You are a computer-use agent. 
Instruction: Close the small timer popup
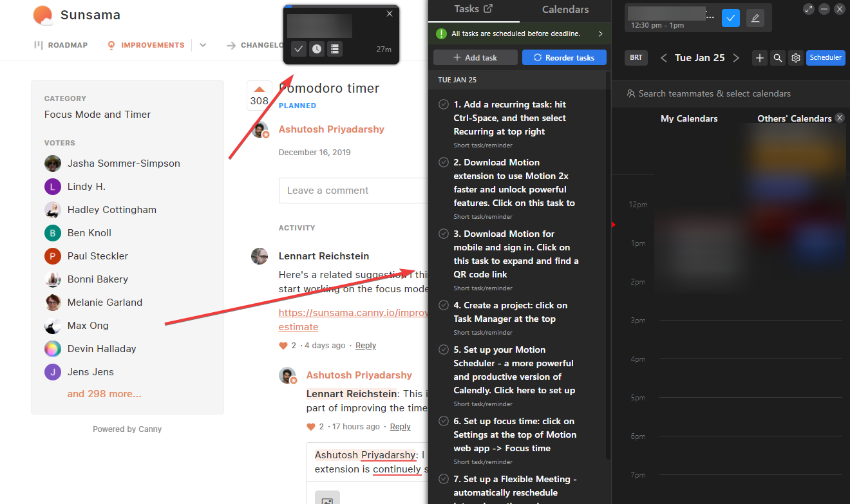389,14
